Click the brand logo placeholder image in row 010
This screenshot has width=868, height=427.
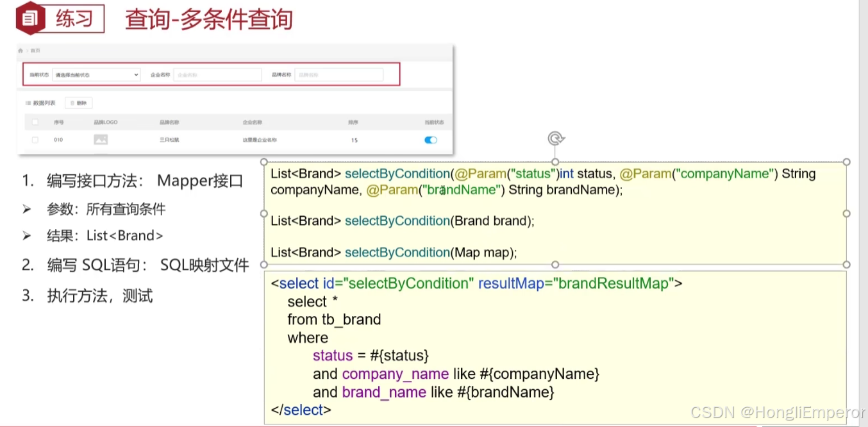101,140
